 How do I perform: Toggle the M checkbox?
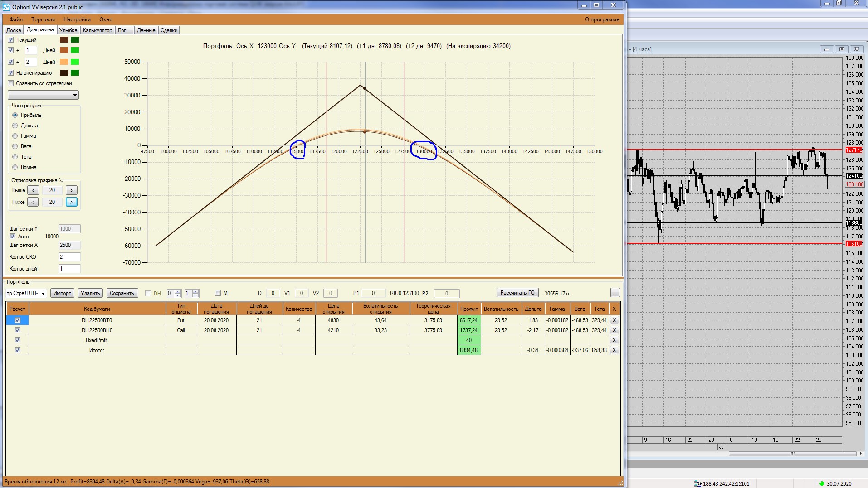[x=218, y=293]
